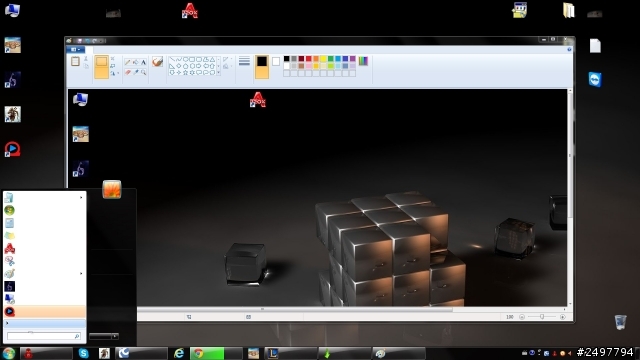Open red A application in Start menu

44,248
